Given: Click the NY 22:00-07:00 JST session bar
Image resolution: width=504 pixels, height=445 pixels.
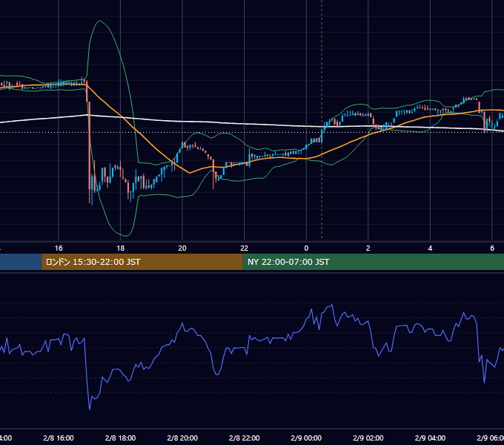Looking at the screenshot, I should (x=373, y=262).
